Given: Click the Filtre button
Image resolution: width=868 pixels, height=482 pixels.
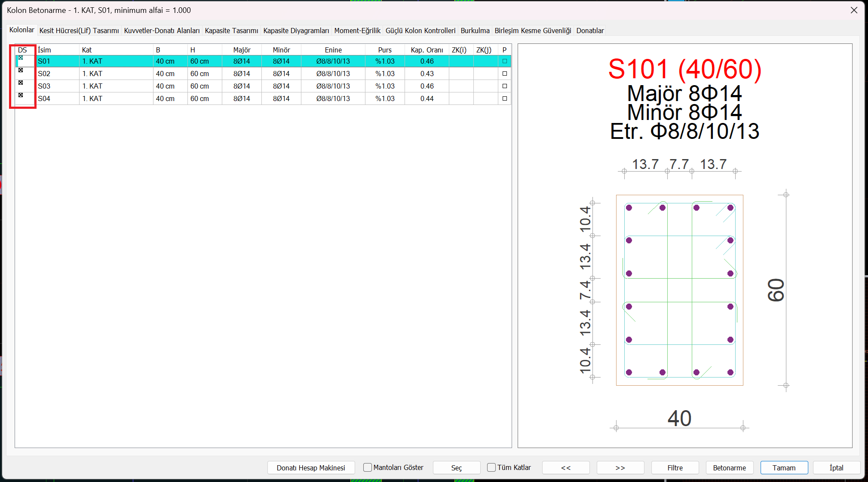Looking at the screenshot, I should click(675, 468).
